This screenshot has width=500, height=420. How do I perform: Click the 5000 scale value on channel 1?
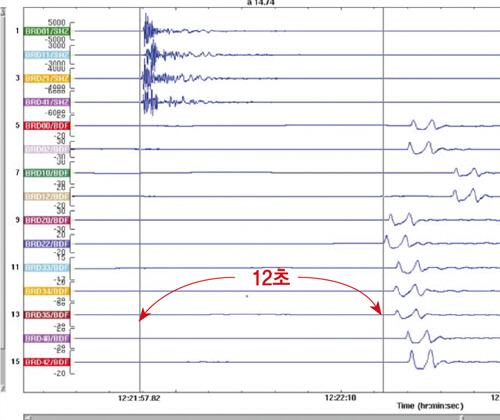click(57, 23)
